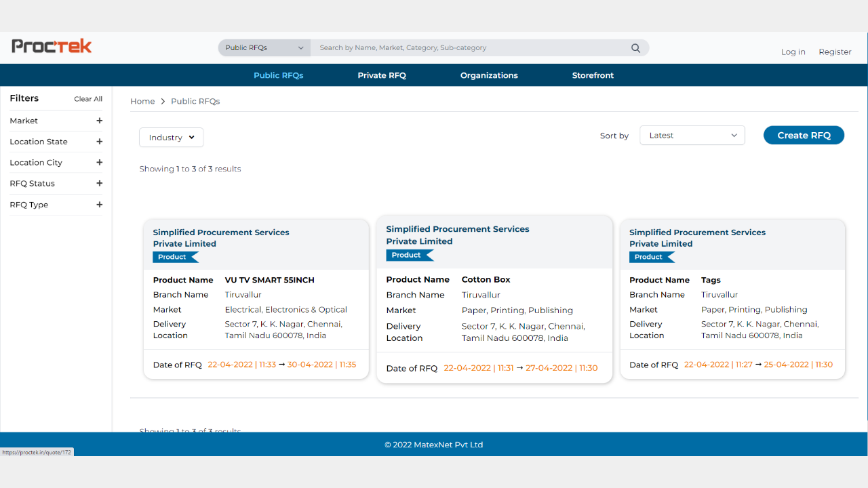This screenshot has height=488, width=868.
Task: Click the search input field
Action: (x=468, y=48)
